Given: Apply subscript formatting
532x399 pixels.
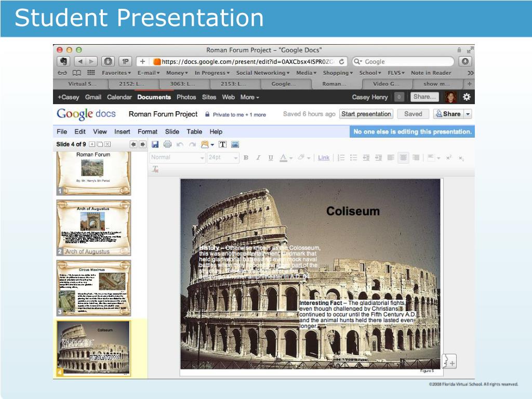Looking at the screenshot, I should pyautogui.click(x=461, y=158).
